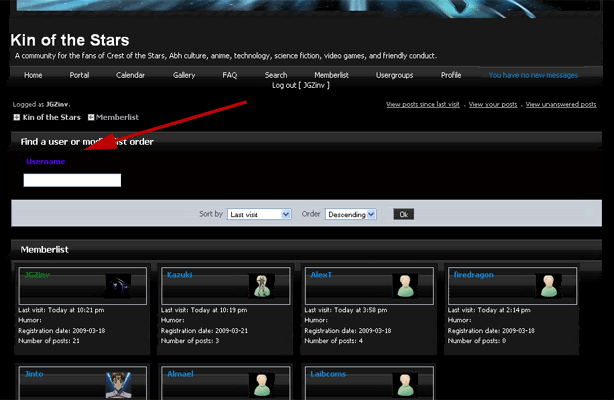Click the 'View your posts' link

point(493,104)
